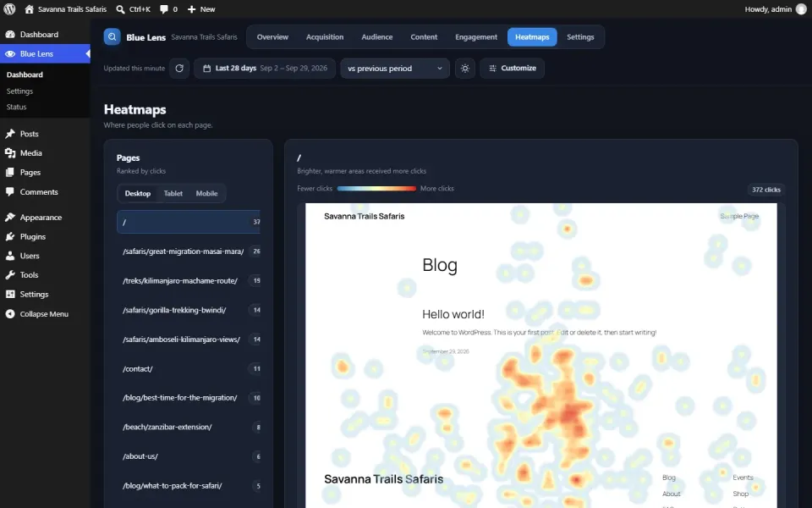Screen dimensions: 812x508
Task: Click the Pages icon in sidebar
Action: click(x=10, y=172)
